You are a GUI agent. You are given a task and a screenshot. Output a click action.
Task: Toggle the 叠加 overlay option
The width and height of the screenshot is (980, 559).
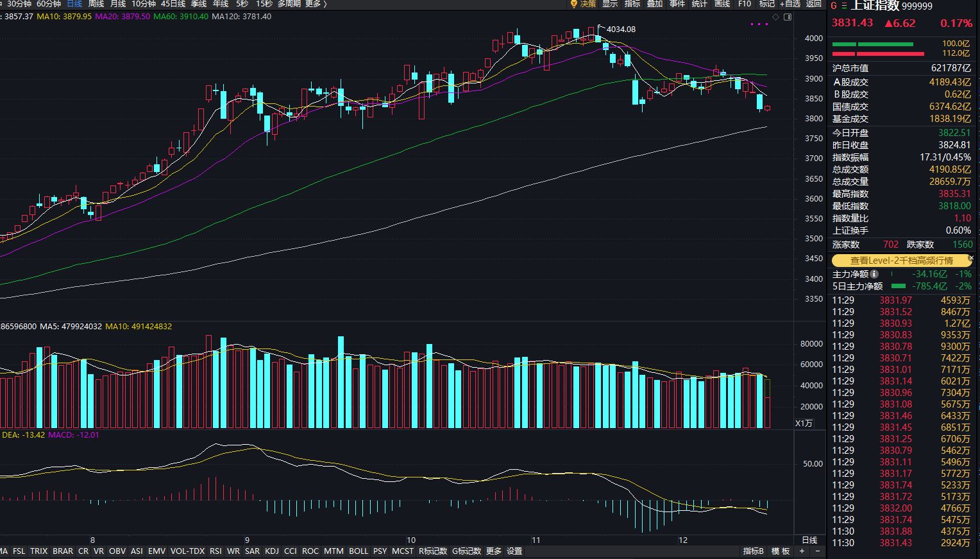[x=654, y=4]
